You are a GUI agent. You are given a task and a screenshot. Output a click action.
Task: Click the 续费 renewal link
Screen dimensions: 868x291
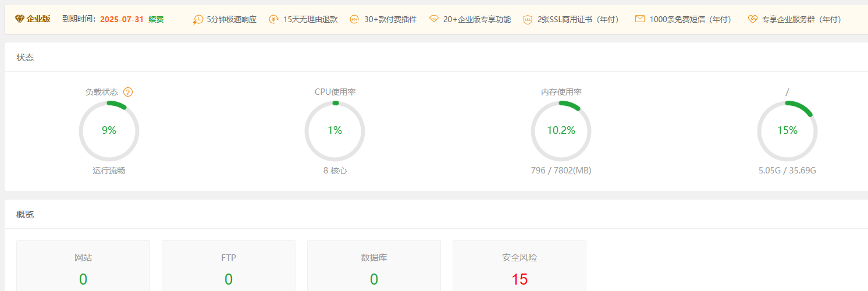(x=156, y=19)
